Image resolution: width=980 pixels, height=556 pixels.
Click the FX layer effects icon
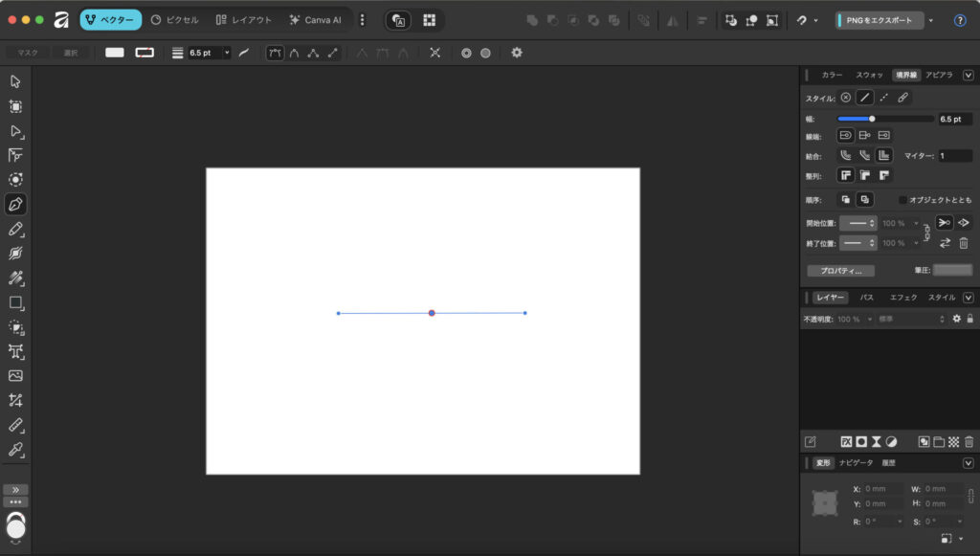click(x=846, y=442)
